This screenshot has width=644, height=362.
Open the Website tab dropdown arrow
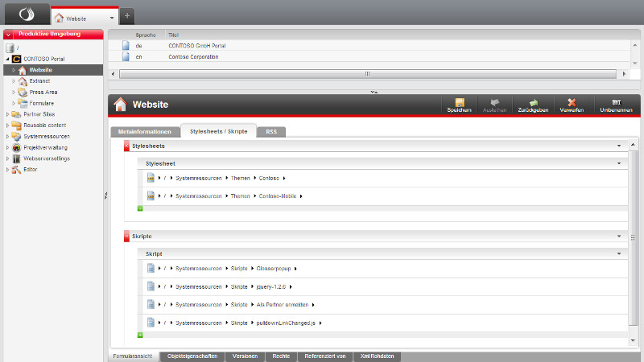click(x=111, y=17)
